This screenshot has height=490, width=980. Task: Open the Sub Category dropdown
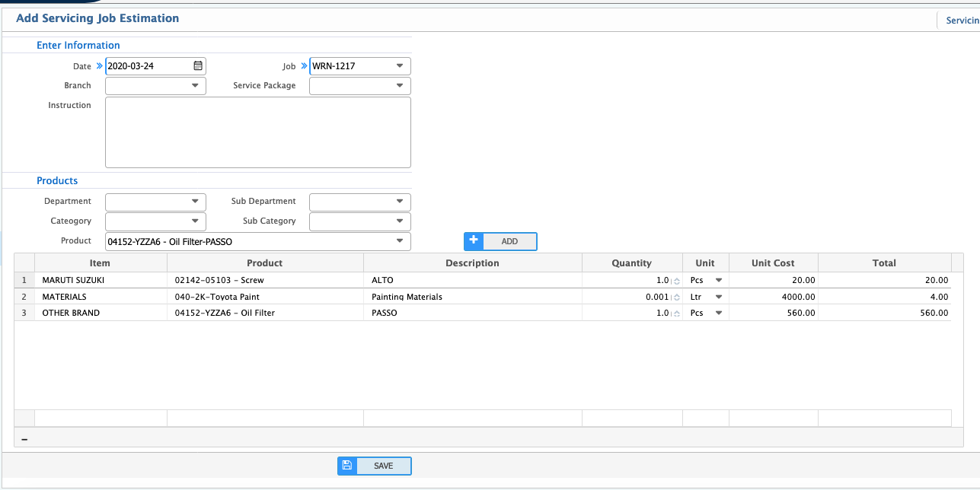click(x=399, y=221)
